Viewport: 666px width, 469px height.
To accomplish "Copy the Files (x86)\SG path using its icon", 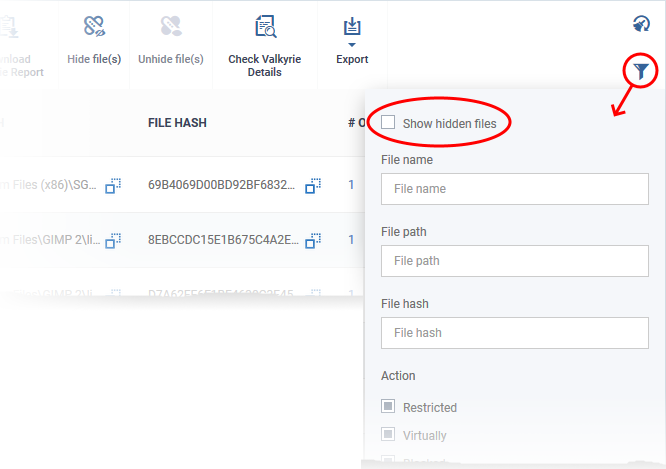I will tap(113, 186).
